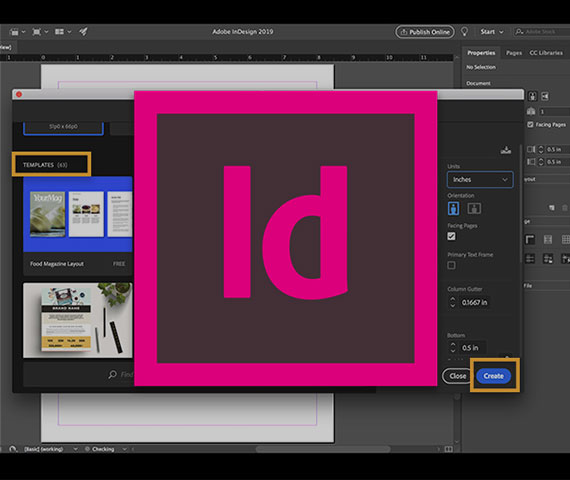Open the arrange documents icon
The width and height of the screenshot is (570, 480).
click(59, 32)
